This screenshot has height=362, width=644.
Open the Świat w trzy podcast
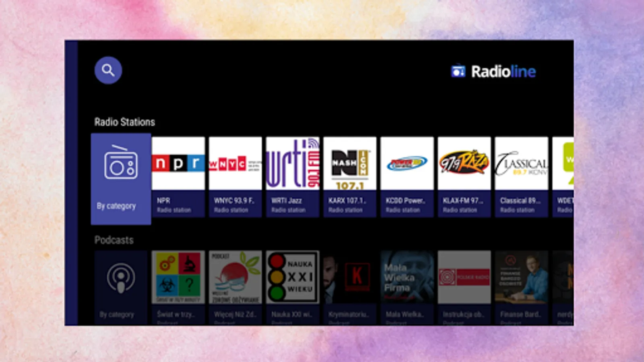click(178, 288)
